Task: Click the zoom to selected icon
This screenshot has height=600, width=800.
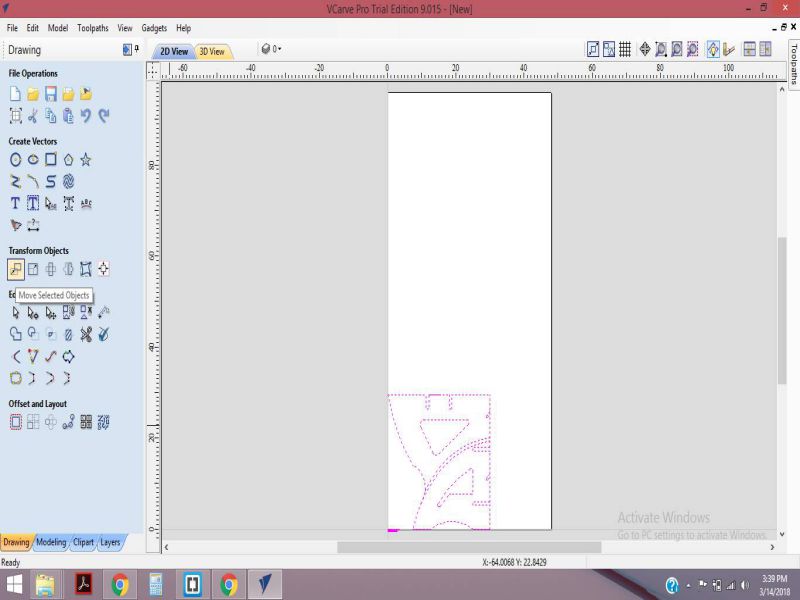Action: pos(692,49)
